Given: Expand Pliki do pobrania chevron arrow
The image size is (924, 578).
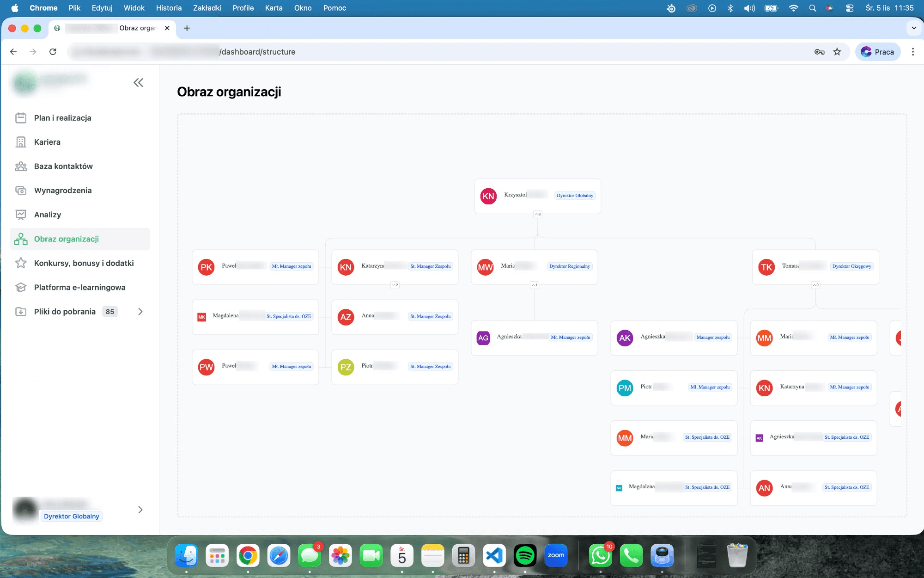Looking at the screenshot, I should click(140, 312).
